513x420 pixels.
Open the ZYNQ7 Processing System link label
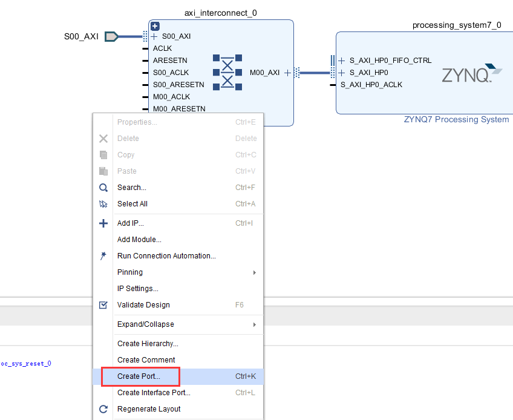[456, 119]
